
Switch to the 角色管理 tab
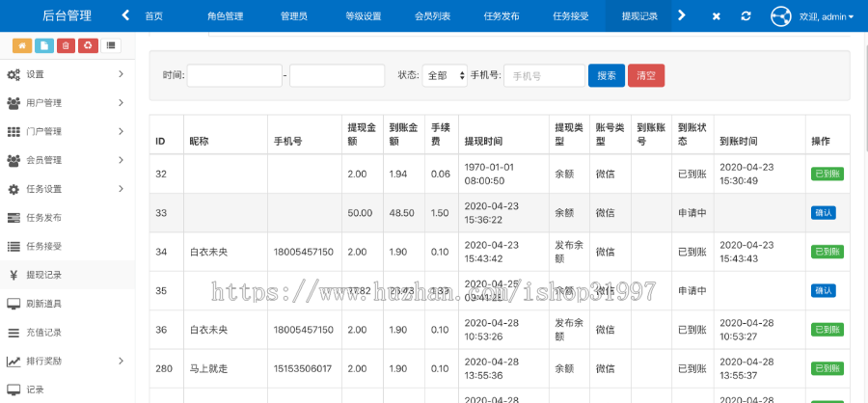[x=226, y=16]
